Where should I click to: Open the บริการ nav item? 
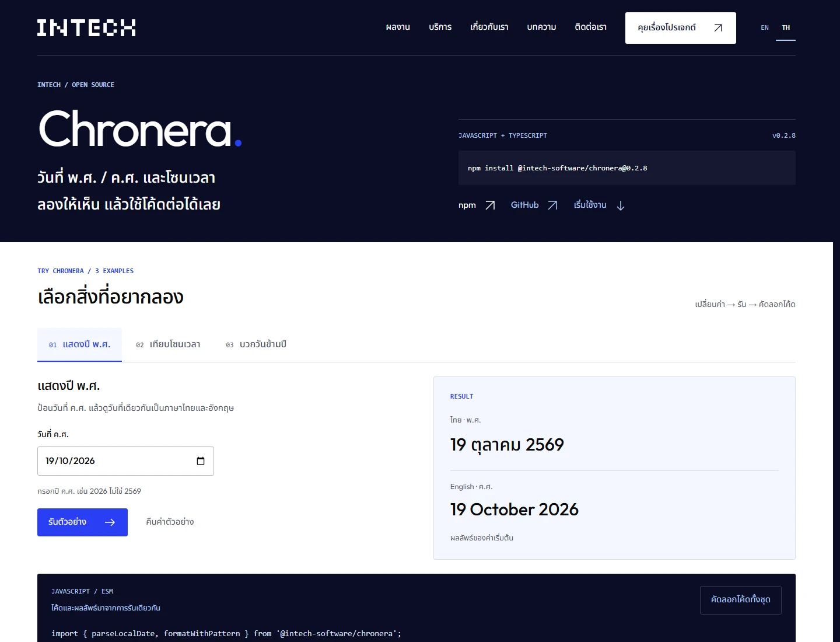[x=440, y=27]
